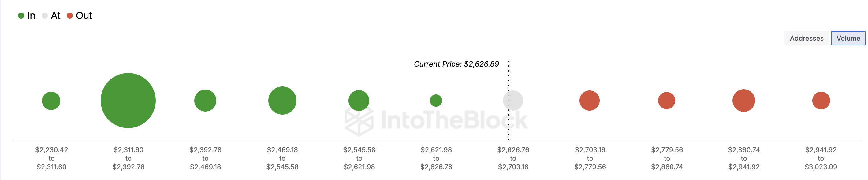This screenshot has height=180, width=868.
Task: Click the Current Price $2,626.89 label
Action: pos(456,64)
